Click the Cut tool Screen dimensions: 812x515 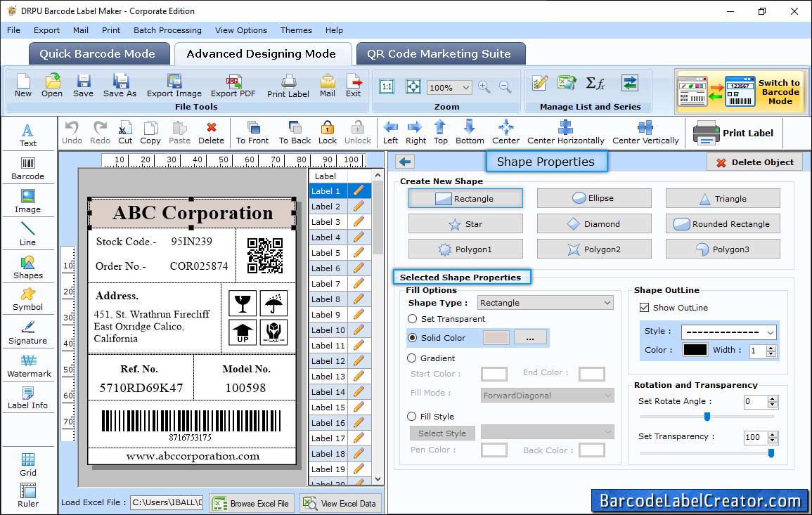[125, 133]
